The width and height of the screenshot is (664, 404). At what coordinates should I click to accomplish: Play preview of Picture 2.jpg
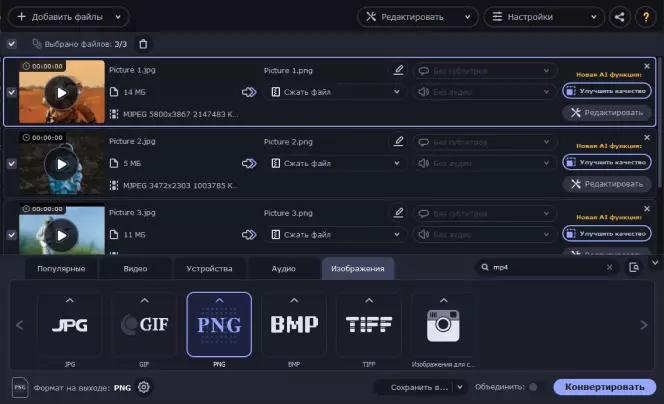click(x=61, y=164)
